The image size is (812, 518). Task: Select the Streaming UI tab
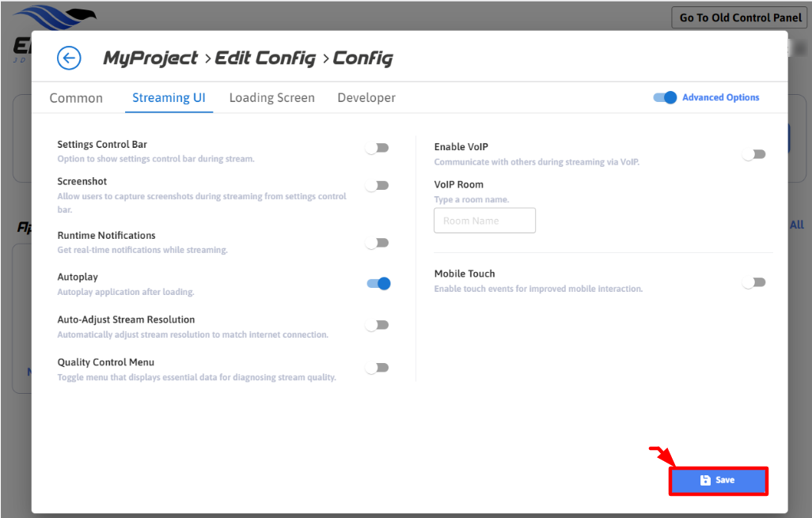coord(169,98)
